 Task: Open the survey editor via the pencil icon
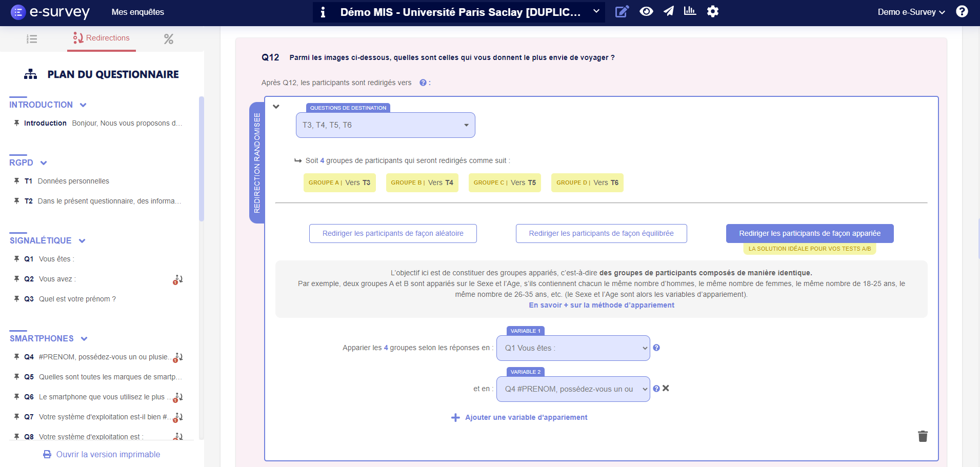[x=622, y=11]
